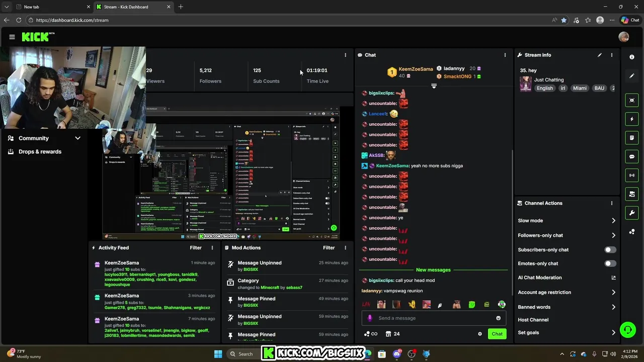Screen dimensions: 644x362
Task: Click the purple microphone icon in message box
Action: pos(370,318)
